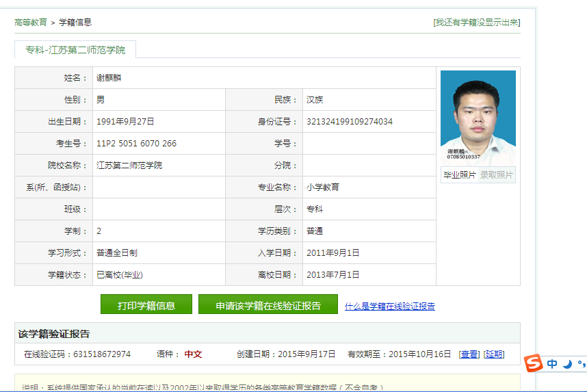The image size is (587, 392).
Task: Click the 延期 link to extend validity
Action: 494,354
